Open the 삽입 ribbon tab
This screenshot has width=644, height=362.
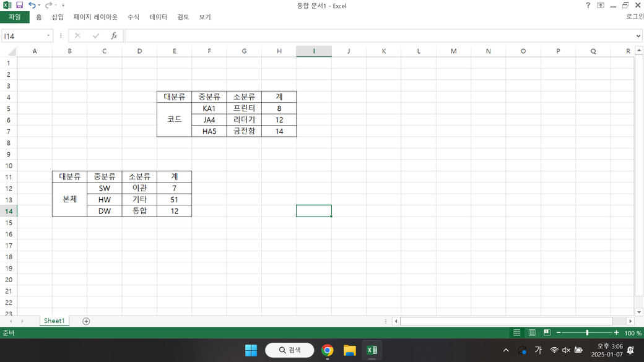pos(58,17)
